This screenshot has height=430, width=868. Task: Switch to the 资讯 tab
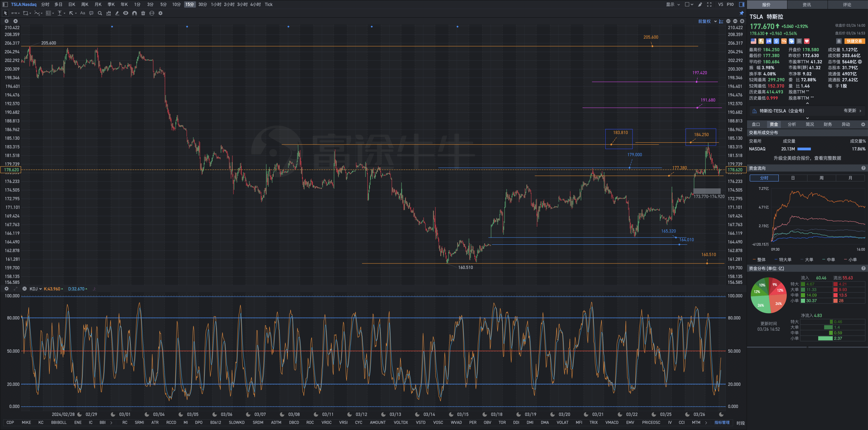point(807,4)
